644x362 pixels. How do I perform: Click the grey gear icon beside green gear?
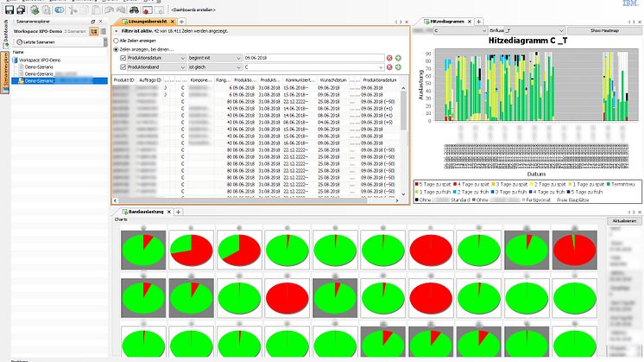coord(47,10)
